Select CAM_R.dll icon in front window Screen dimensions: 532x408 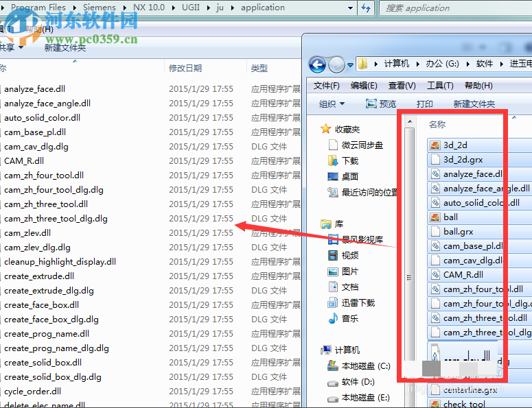point(435,274)
